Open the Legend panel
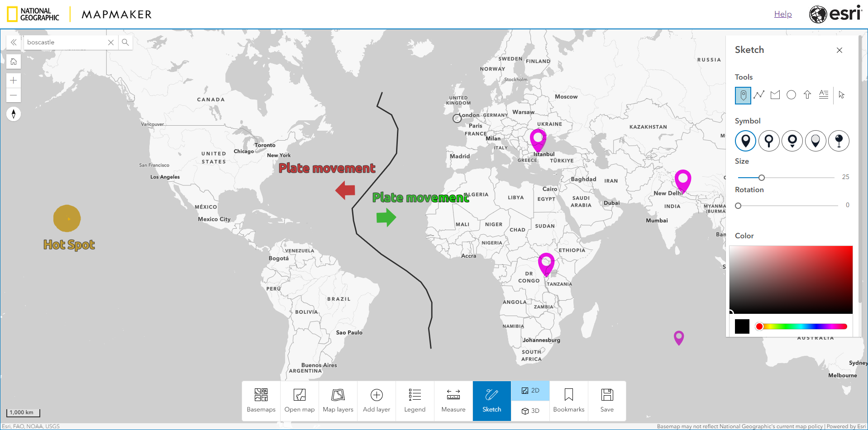This screenshot has height=430, width=868. pyautogui.click(x=415, y=401)
